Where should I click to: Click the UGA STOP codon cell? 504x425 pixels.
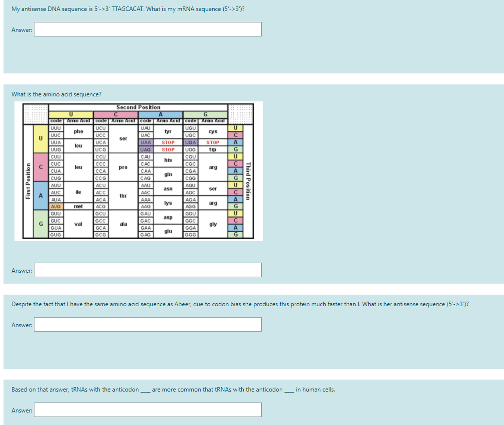click(x=190, y=141)
